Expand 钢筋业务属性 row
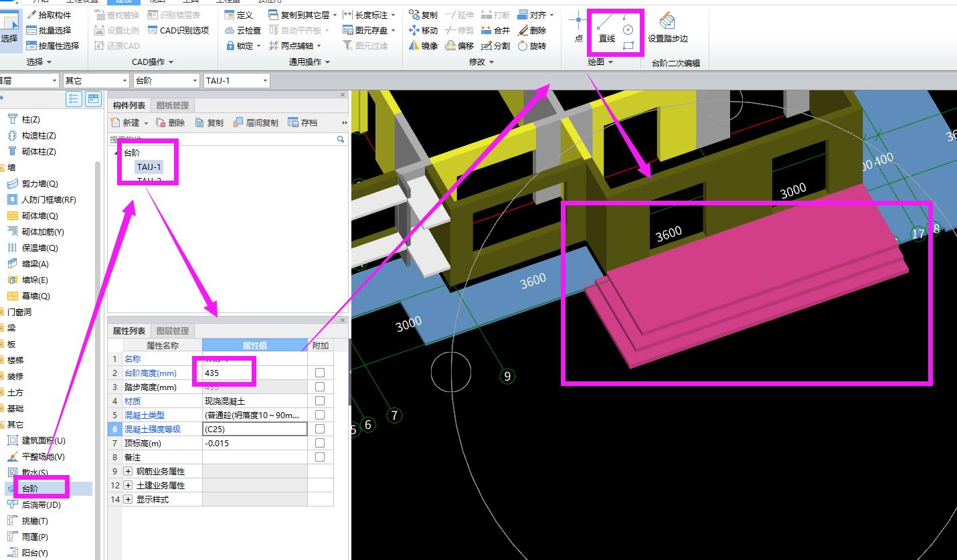Viewport: 957px width, 560px height. pyautogui.click(x=128, y=471)
